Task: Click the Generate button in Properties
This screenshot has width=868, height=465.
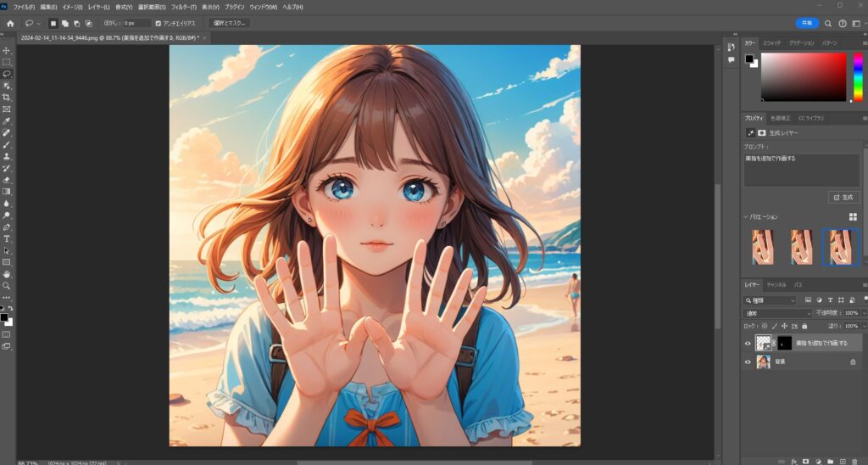Action: tap(844, 198)
